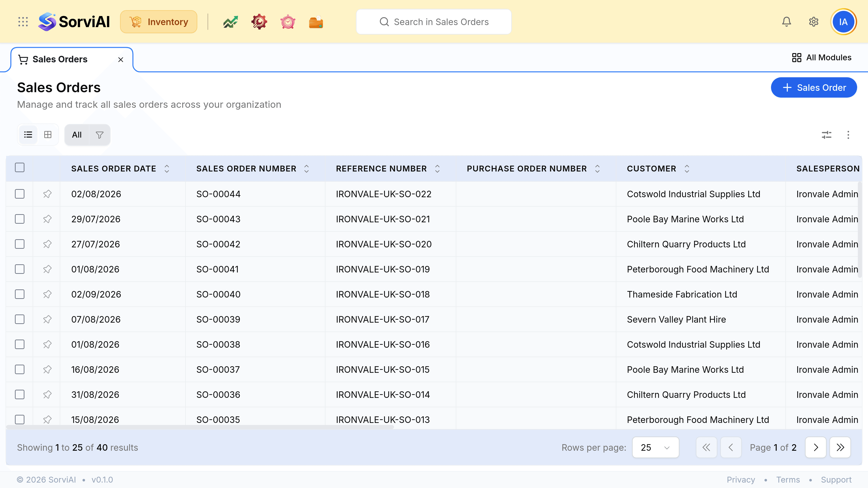Image resolution: width=868 pixels, height=488 pixels.
Task: Click customer Peterborough Food Machinery Ltd in SO-00041 row
Action: coord(698,269)
